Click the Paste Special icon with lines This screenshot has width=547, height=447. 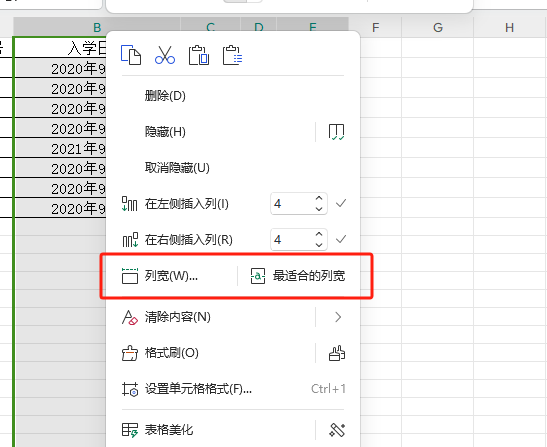pos(232,55)
